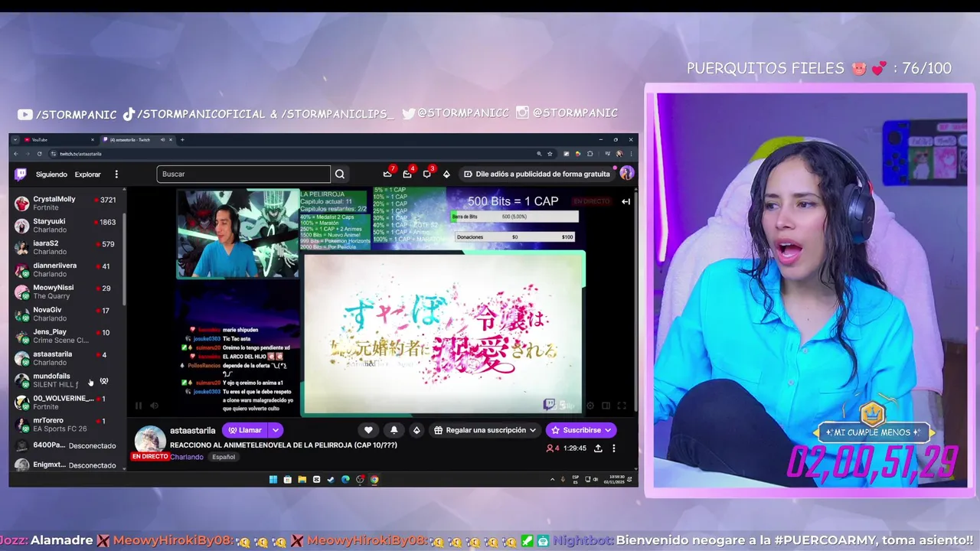980x551 pixels.
Task: Focus the Buscar search field
Action: click(243, 174)
